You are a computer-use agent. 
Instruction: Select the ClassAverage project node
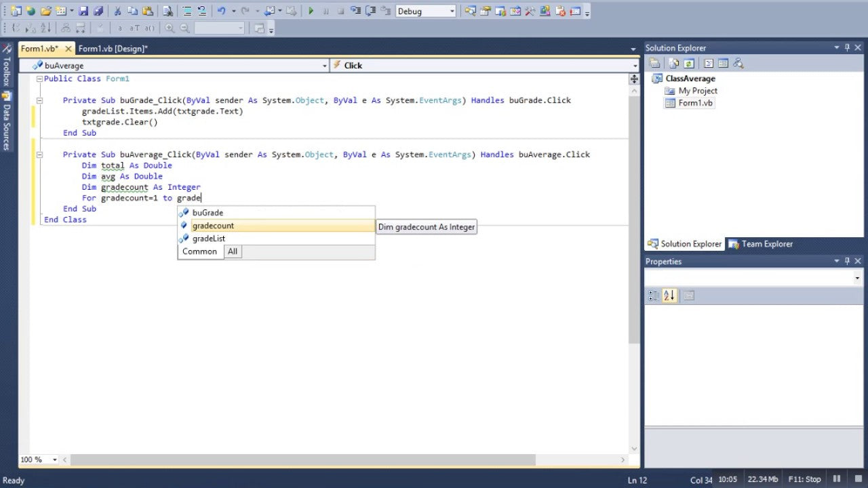[x=690, y=79]
